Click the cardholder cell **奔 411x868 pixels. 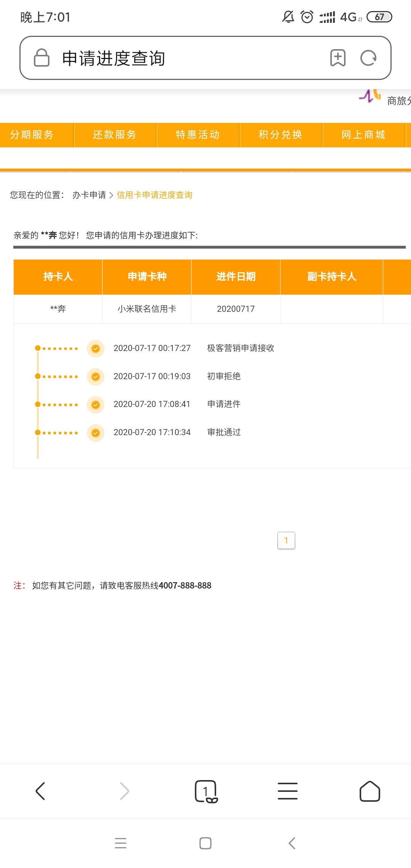[58, 309]
